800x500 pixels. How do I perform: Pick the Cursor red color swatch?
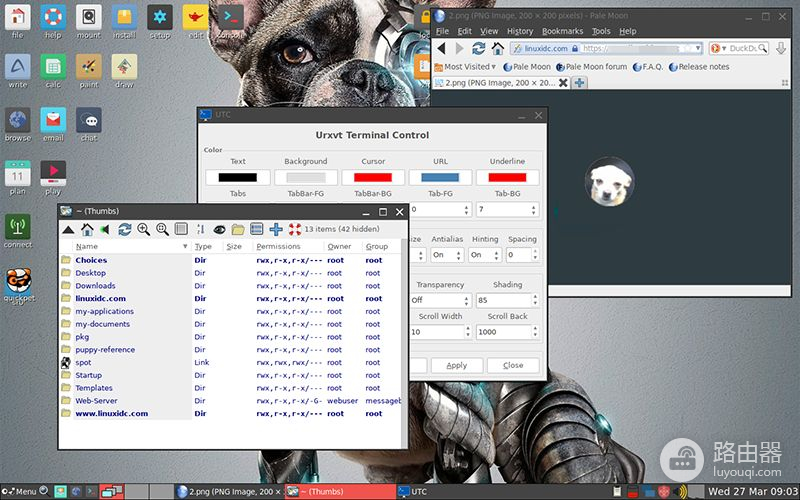click(373, 178)
